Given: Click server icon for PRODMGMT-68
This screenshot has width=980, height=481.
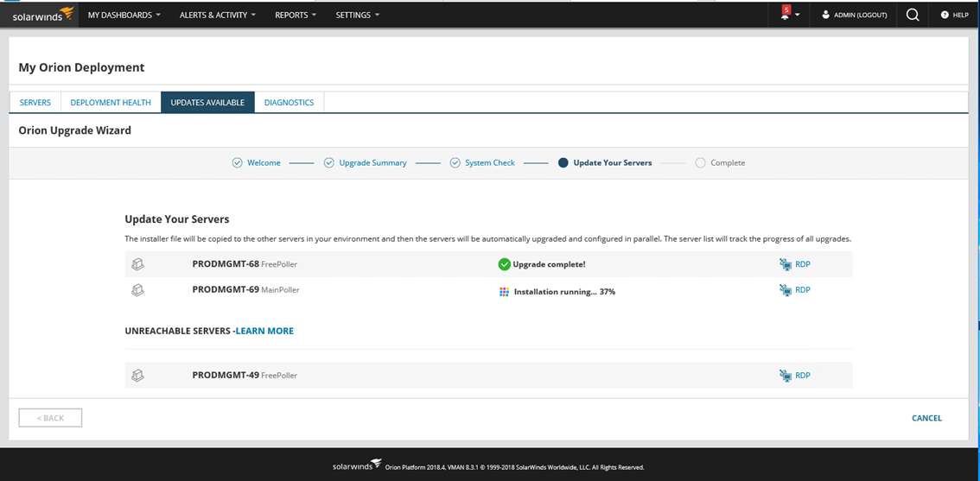Looking at the screenshot, I should click(138, 264).
